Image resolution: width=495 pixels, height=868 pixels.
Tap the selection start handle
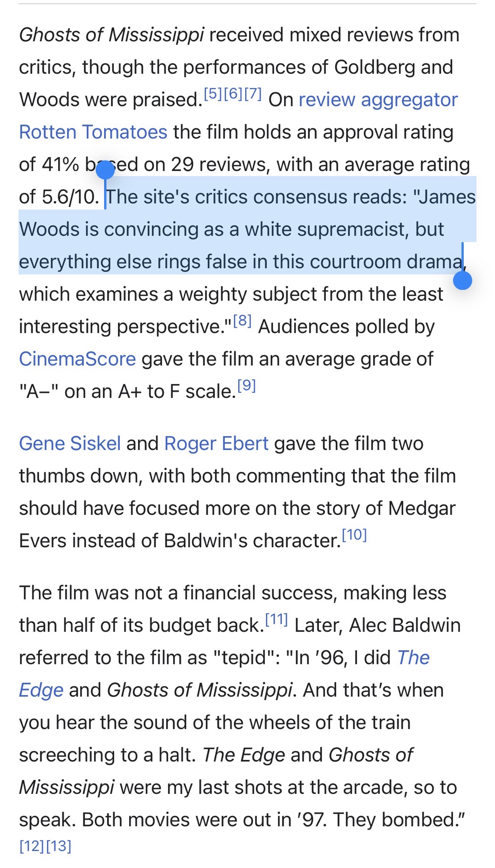[x=105, y=170]
